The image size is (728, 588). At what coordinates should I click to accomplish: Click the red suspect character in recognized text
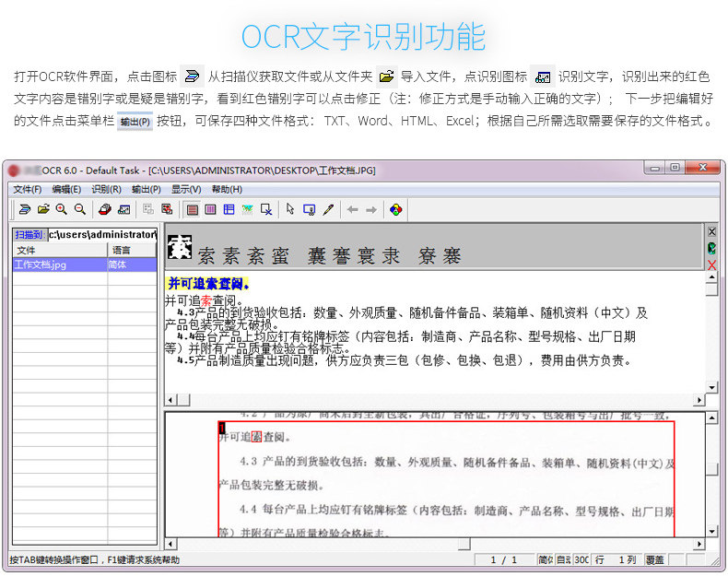pyautogui.click(x=206, y=301)
